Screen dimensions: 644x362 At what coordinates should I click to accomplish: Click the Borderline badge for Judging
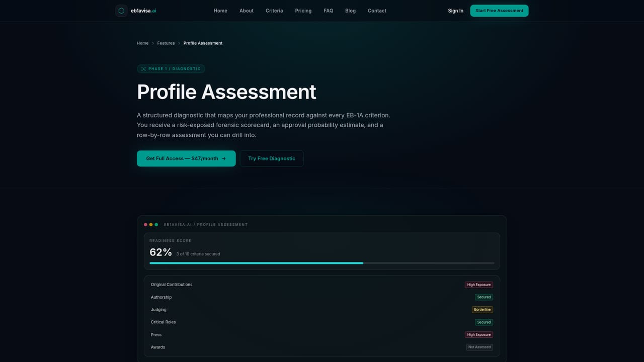click(x=482, y=310)
